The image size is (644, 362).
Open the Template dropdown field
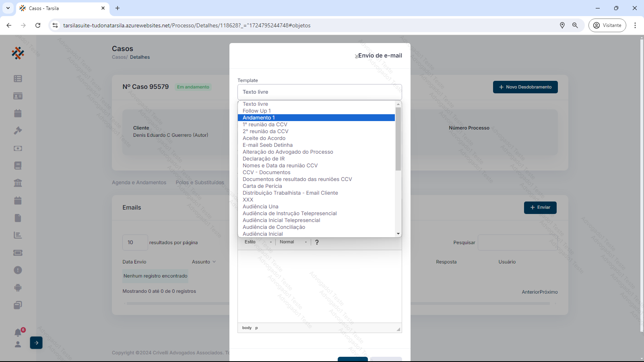(x=320, y=92)
